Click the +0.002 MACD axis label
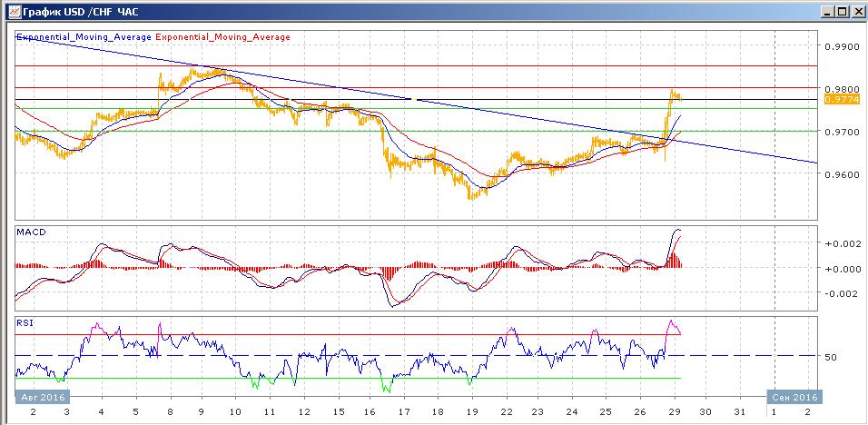Screen dimensions: 868x425 click(842, 243)
